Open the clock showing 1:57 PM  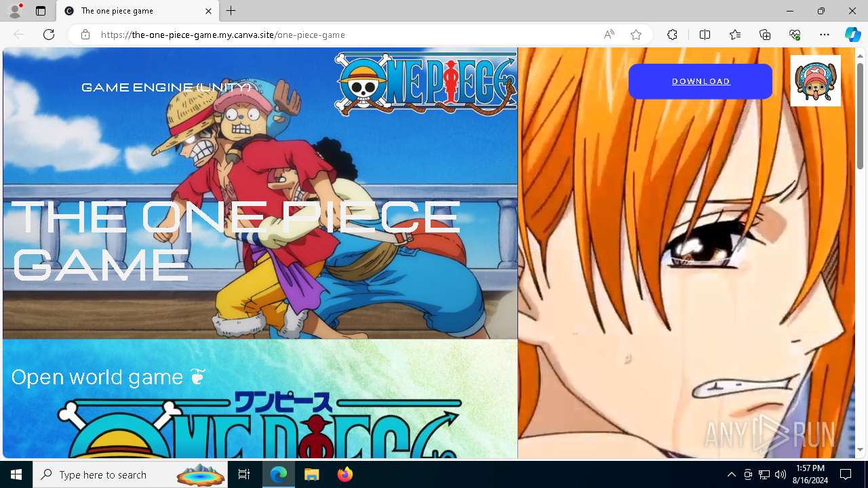pyautogui.click(x=810, y=474)
